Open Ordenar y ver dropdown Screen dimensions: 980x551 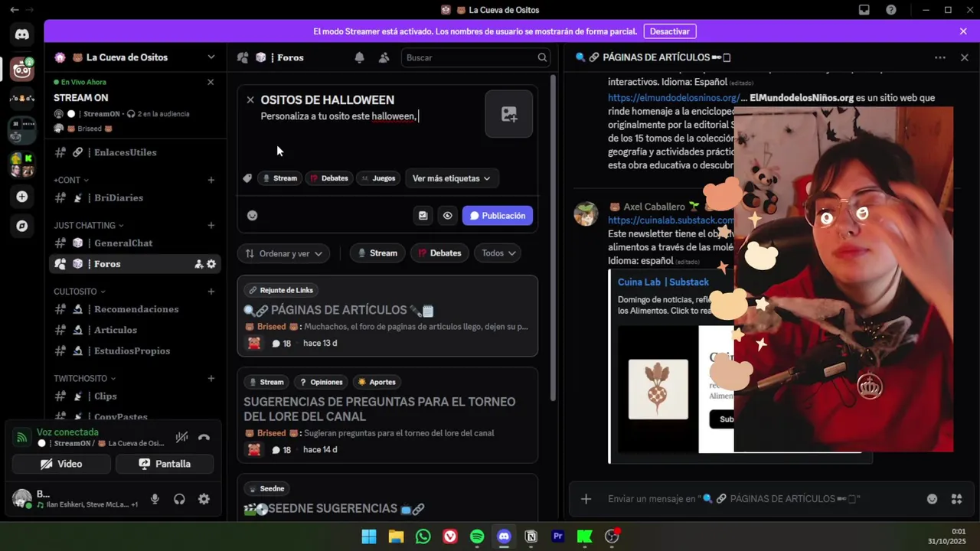pyautogui.click(x=284, y=253)
